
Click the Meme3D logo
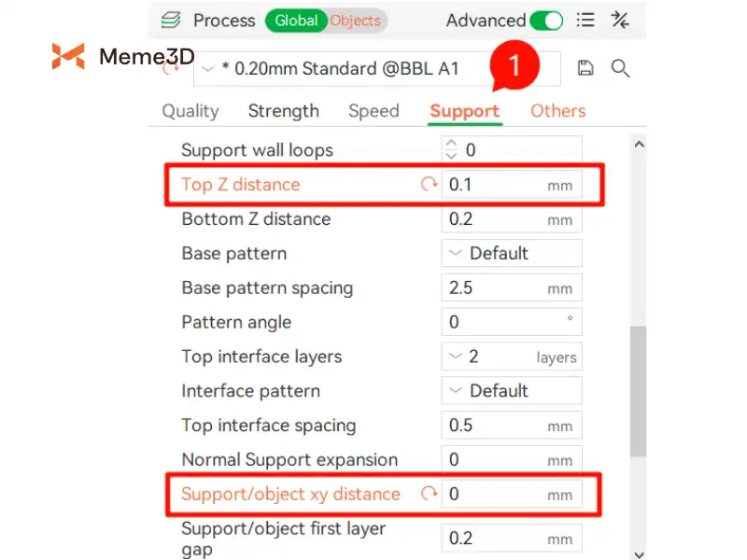pos(121,57)
